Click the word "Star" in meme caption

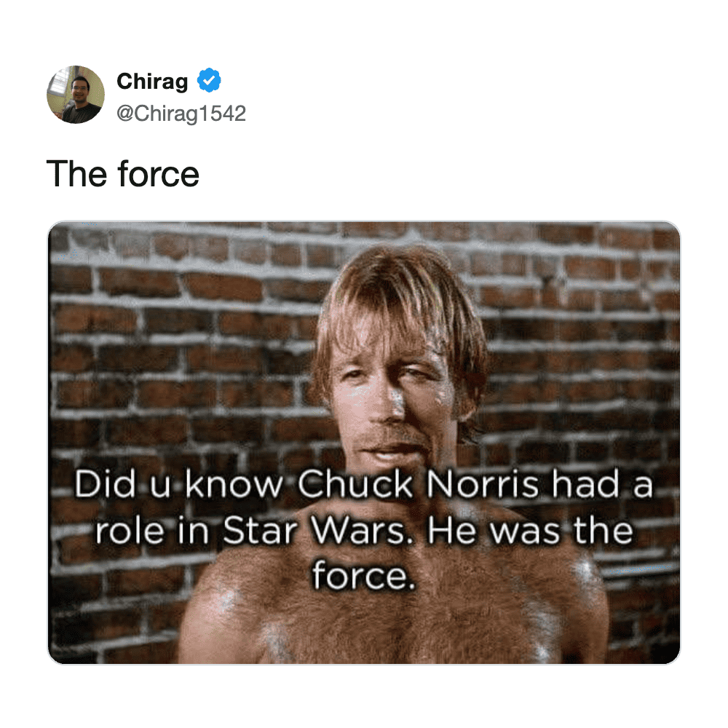[260, 531]
